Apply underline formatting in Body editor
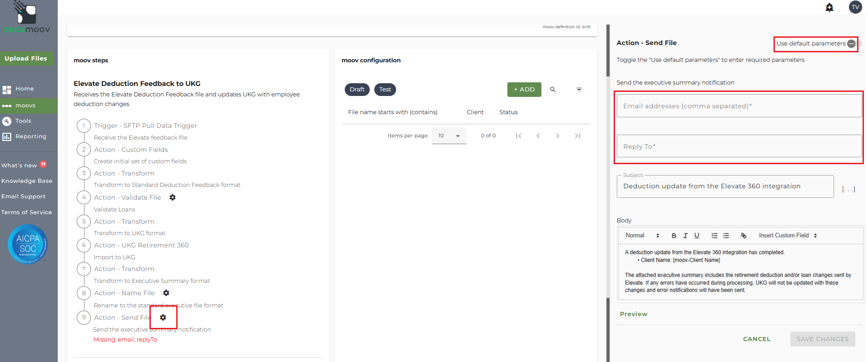The image size is (868, 362). [697, 236]
